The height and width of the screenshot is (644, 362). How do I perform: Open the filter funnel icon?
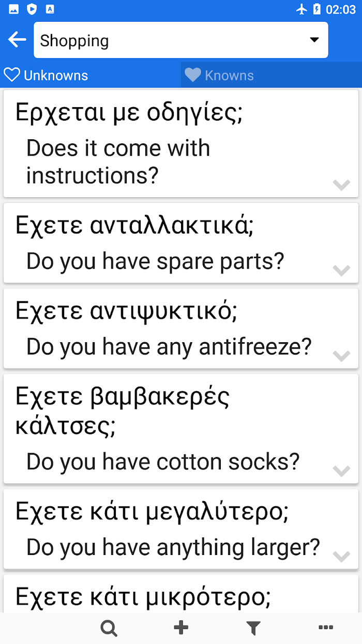point(253,628)
